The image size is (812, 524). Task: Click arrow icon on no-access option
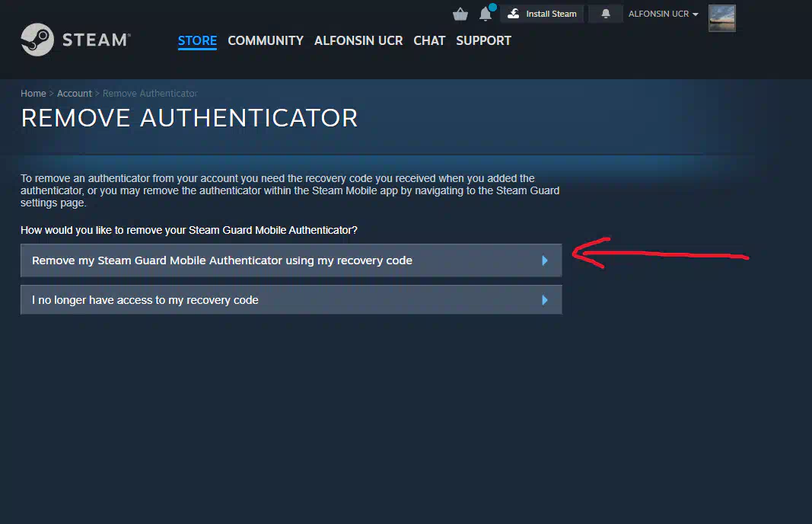click(x=545, y=300)
